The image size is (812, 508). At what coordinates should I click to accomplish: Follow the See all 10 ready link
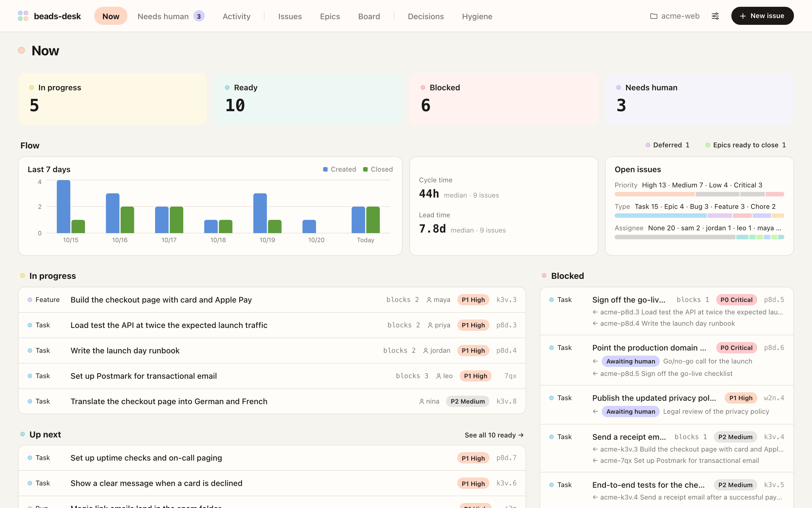(x=494, y=435)
